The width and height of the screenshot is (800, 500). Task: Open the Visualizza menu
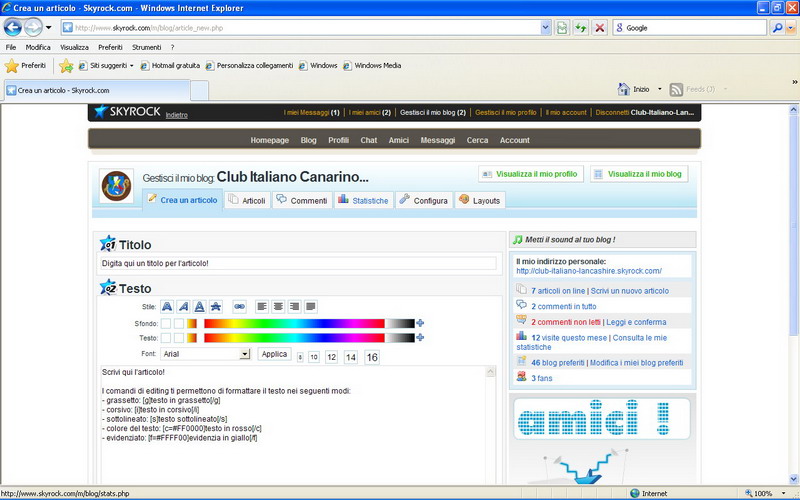coord(74,47)
